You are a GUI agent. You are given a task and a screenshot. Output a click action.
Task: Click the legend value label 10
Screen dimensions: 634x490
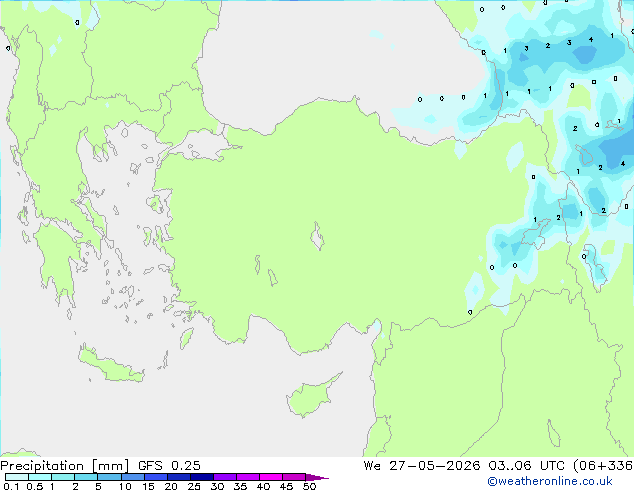coord(125,486)
